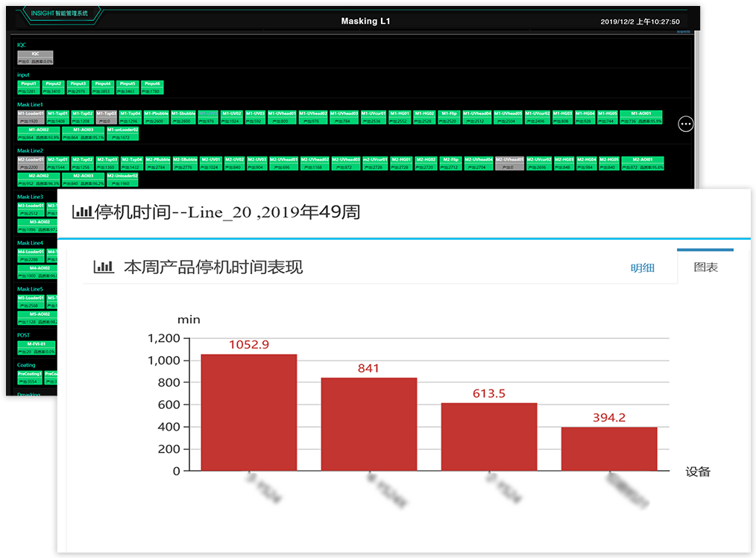Select the Pinput1 input station tile
756x558 pixels.
coord(28,87)
